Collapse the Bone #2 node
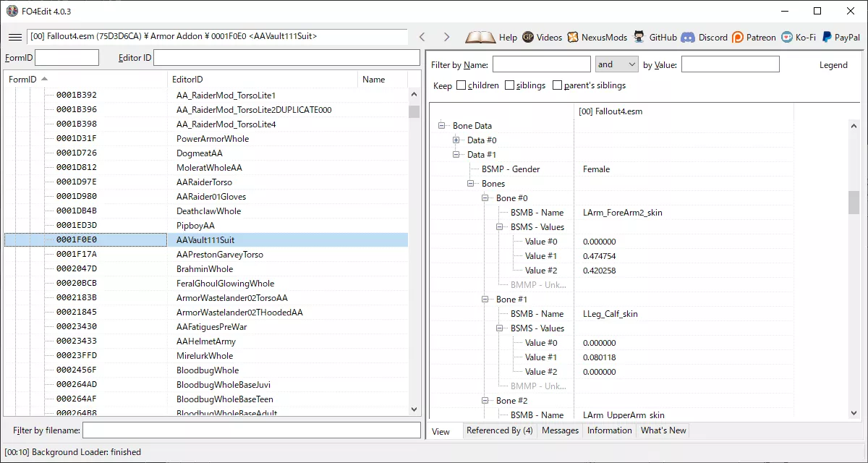Screen dimensions: 868x463 [x=485, y=401]
